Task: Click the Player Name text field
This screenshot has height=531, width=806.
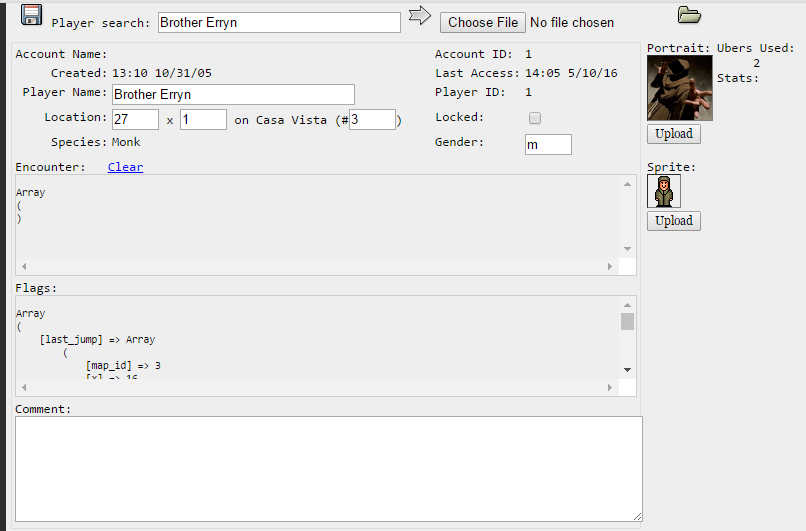Action: (x=233, y=94)
